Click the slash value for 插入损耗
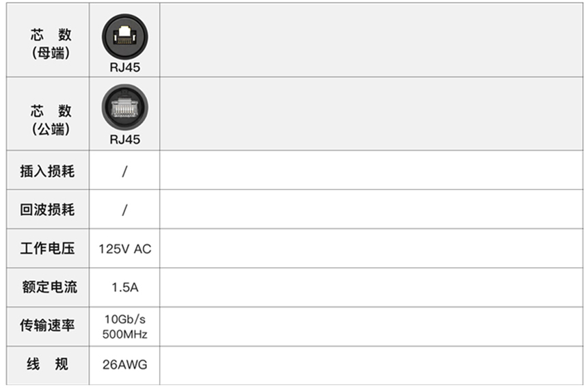This screenshot has width=588, height=391. point(124,172)
